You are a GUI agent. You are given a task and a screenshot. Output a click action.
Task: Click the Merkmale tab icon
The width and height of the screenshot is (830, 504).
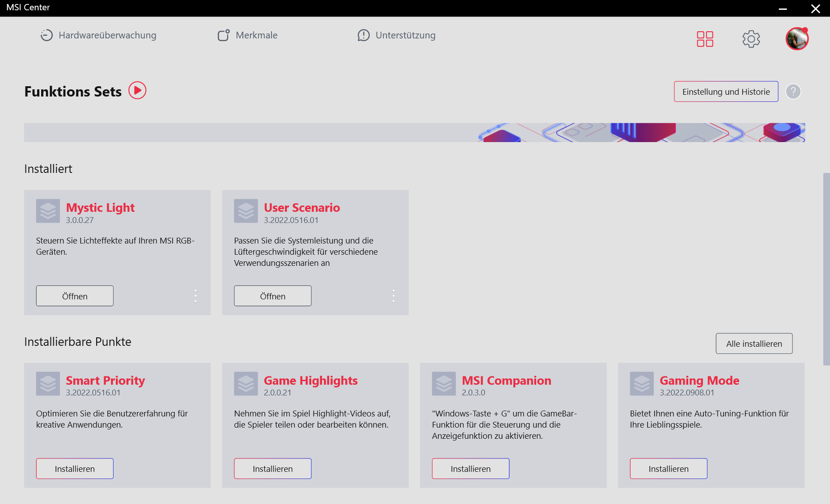(x=224, y=35)
